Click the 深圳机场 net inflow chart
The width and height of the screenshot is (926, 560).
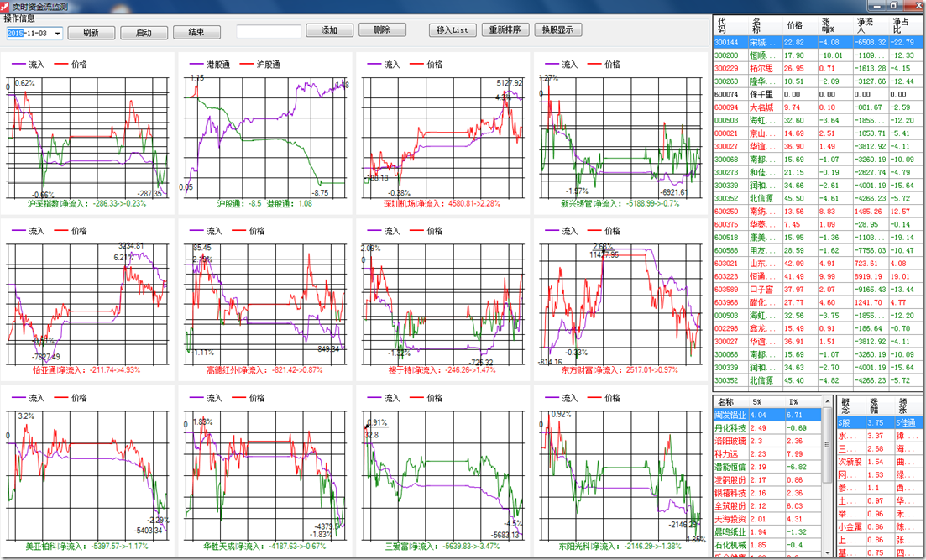pyautogui.click(x=443, y=133)
